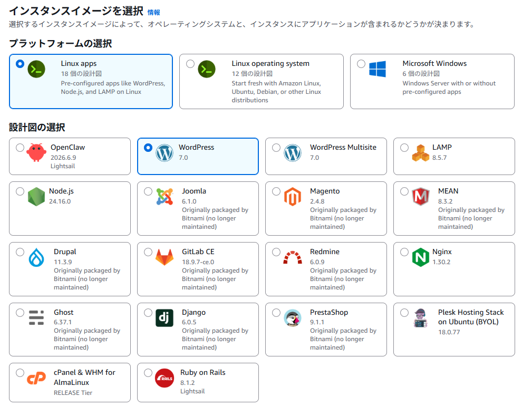The image size is (532, 406).
Task: Click the Nginx green N icon
Action: click(x=421, y=257)
